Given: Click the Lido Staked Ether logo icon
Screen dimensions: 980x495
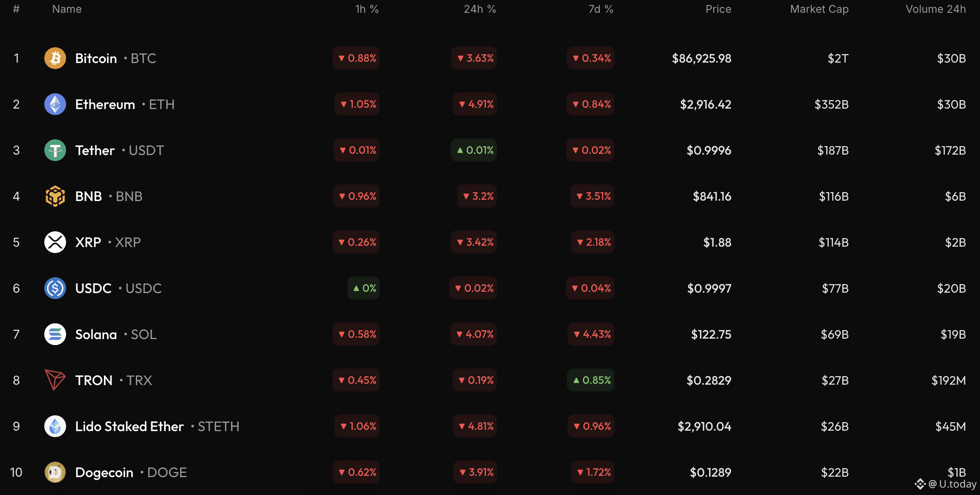Looking at the screenshot, I should pos(55,426).
